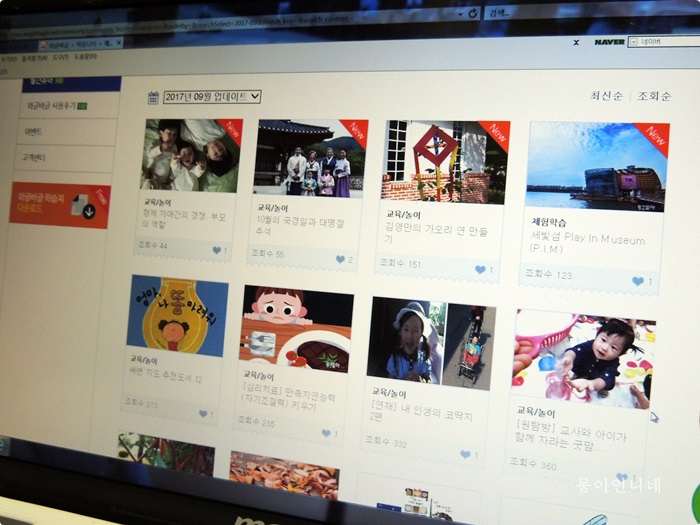This screenshot has width=700, height=525.
Task: Click the title [심리치료] 만족지연능력 키우기
Action: coord(288,398)
